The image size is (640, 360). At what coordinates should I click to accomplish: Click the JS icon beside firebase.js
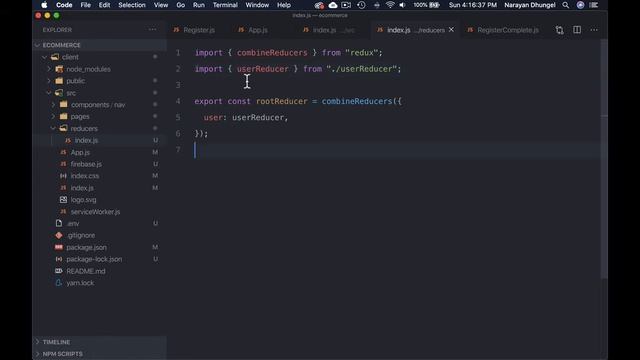[63, 164]
